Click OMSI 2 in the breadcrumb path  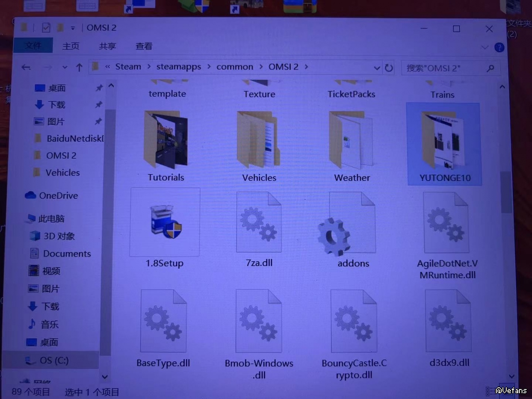[283, 67]
